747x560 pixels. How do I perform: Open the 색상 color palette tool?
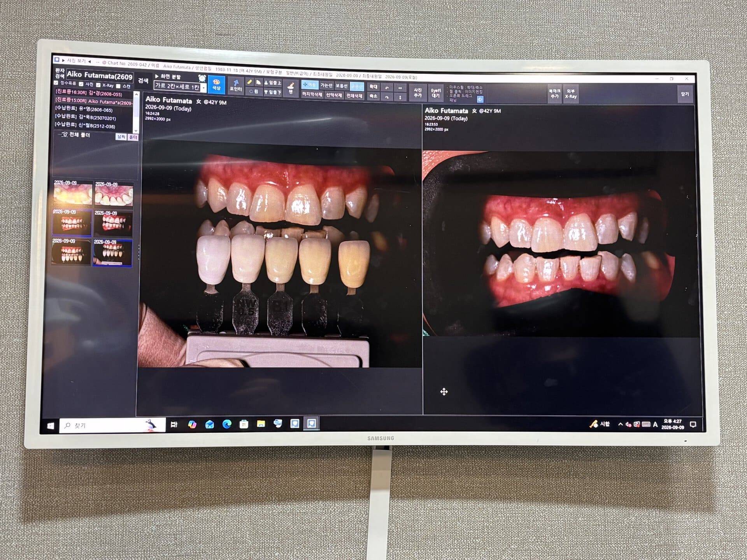[216, 85]
